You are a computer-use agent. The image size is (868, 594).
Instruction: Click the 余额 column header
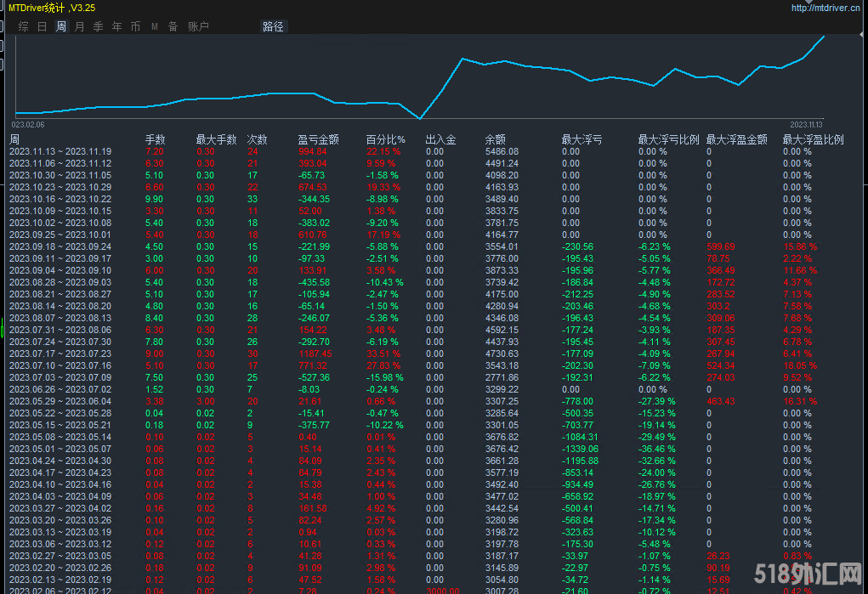pos(496,139)
